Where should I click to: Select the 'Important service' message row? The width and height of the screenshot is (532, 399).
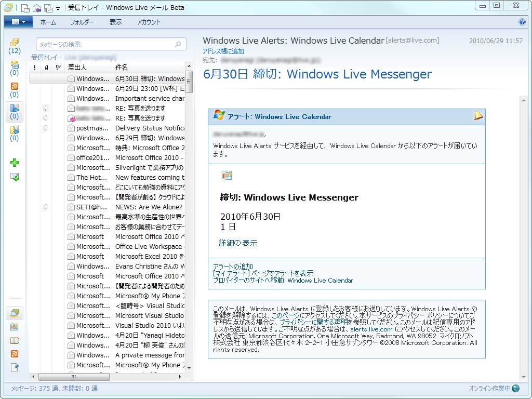(107, 99)
